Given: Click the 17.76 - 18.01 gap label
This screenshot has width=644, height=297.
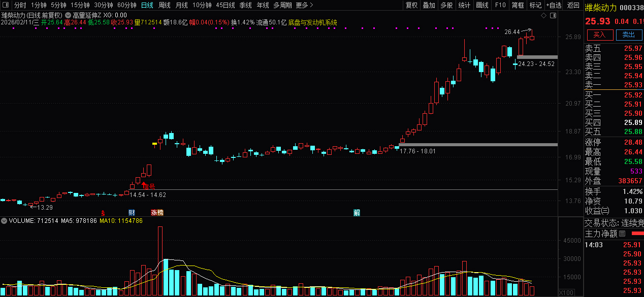Looking at the screenshot, I should coord(417,151).
